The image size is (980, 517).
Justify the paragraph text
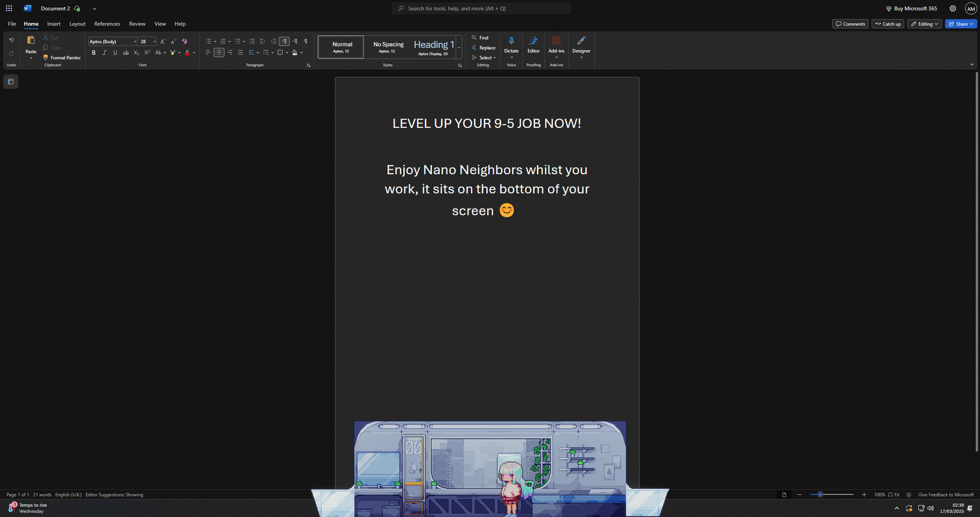[x=240, y=53]
